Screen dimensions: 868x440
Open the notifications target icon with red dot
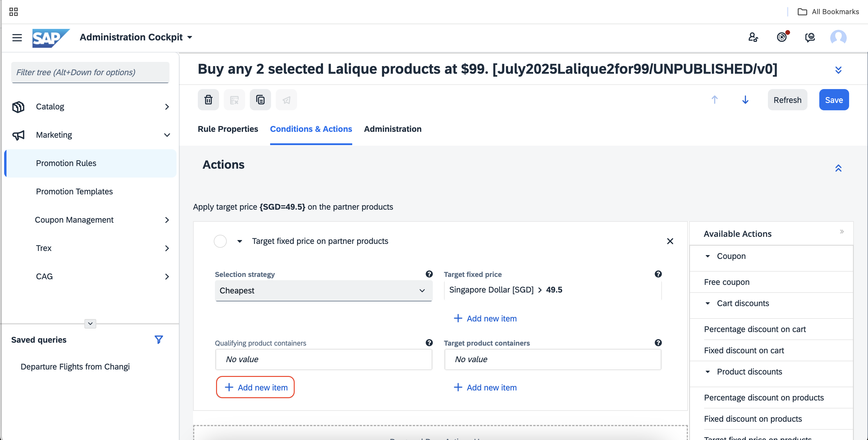[x=782, y=37]
